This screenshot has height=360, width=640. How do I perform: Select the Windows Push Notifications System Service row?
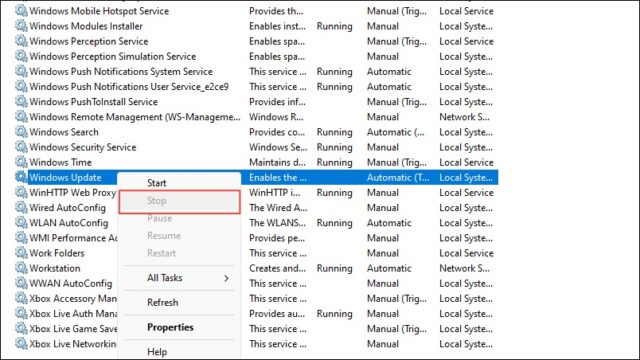(256, 71)
